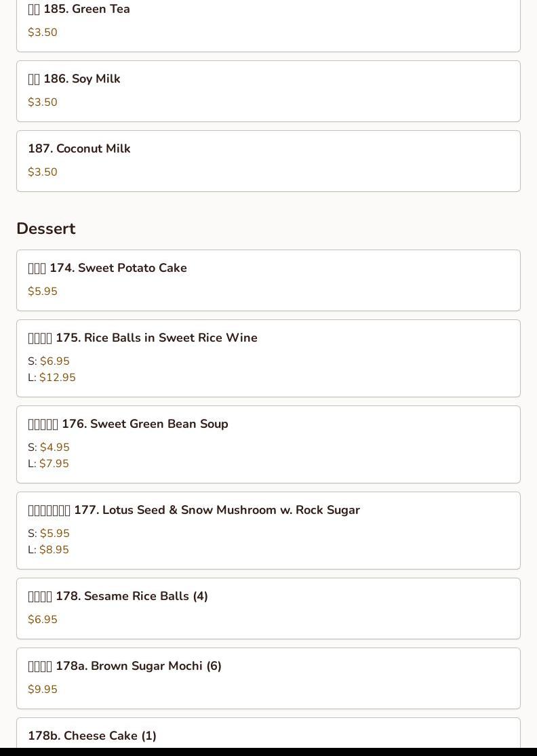This screenshot has width=537, height=756.
Task: Click the Dessert section heading
Action: (46, 228)
